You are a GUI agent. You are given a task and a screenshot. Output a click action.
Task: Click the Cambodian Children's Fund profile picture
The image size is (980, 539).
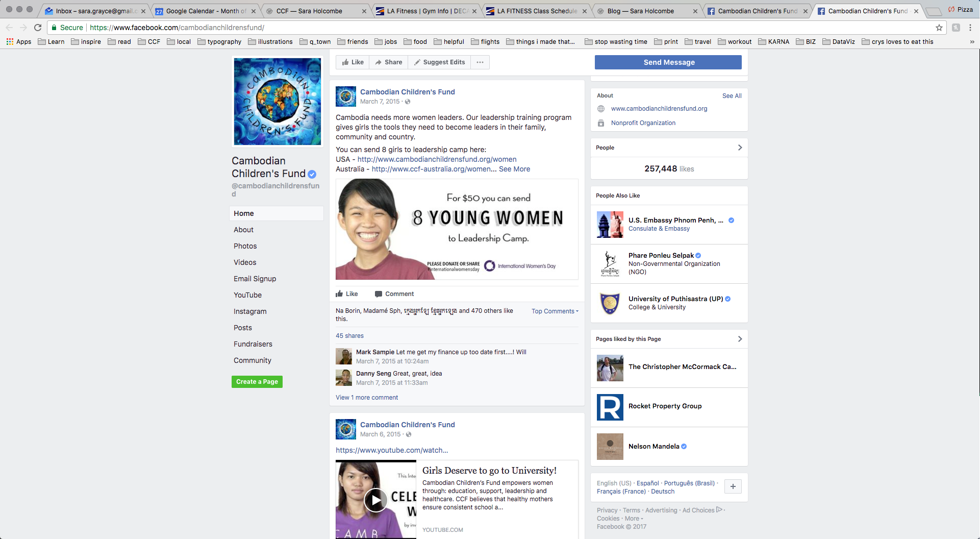(277, 101)
